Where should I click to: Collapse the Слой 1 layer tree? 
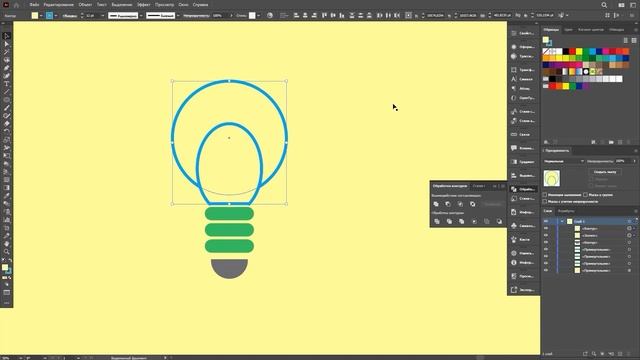562,221
